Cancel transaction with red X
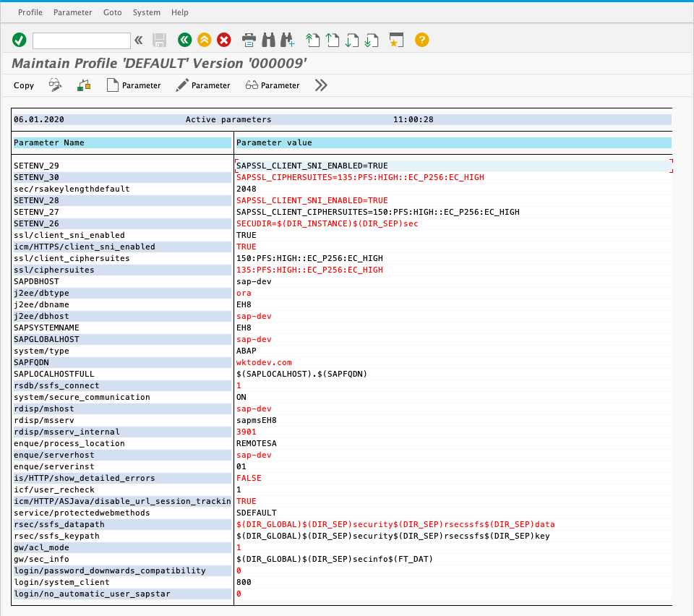The image size is (694, 616). pos(223,40)
